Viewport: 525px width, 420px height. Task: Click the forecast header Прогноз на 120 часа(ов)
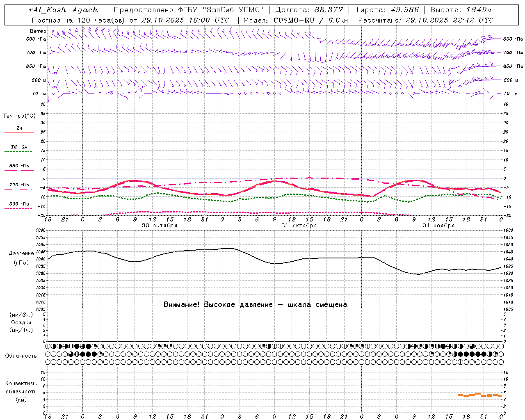[79, 20]
